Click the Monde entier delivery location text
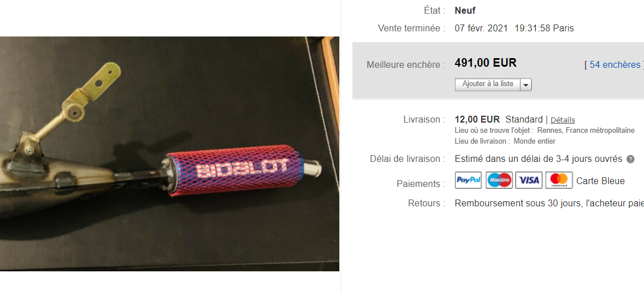The width and height of the screenshot is (644, 293). tap(534, 141)
